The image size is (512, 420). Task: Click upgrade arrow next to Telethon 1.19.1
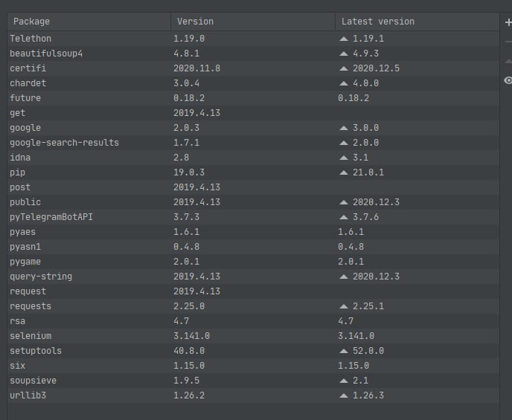click(x=344, y=39)
